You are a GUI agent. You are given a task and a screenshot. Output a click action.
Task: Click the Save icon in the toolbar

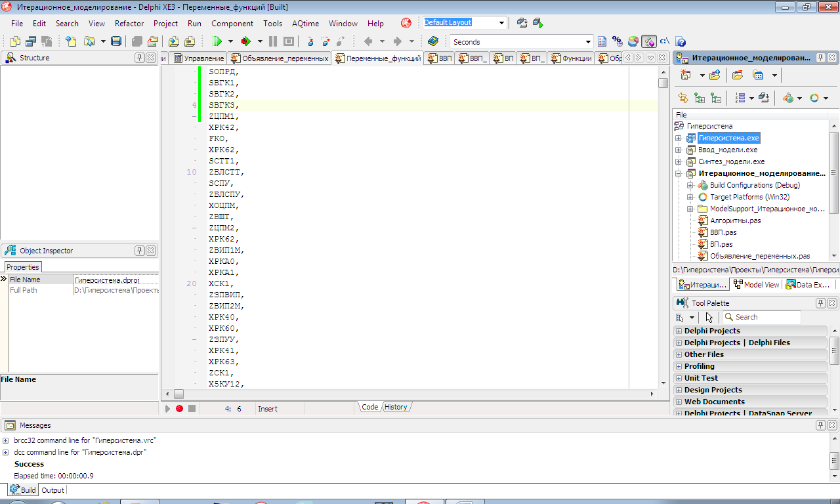tap(116, 41)
